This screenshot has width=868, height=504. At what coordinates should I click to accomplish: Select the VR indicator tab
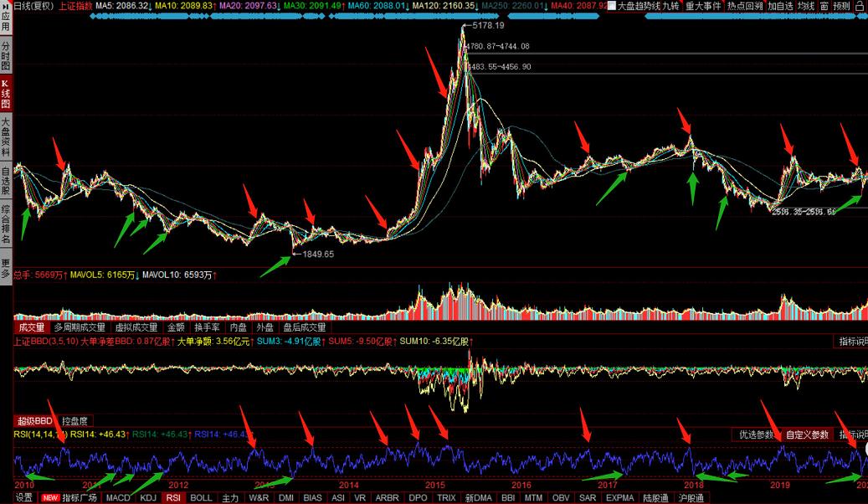tap(360, 498)
